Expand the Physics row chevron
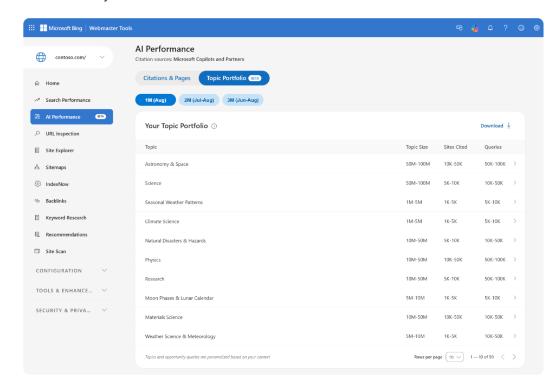The height and width of the screenshot is (392, 555). (515, 259)
